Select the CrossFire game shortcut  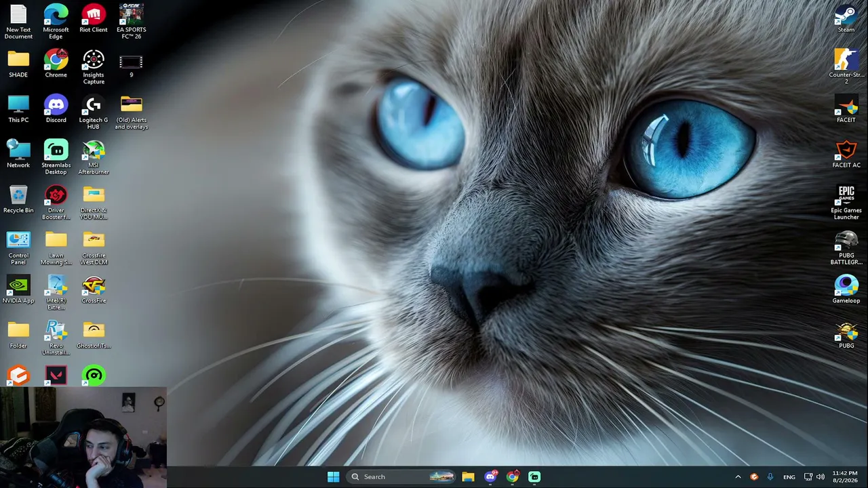94,290
